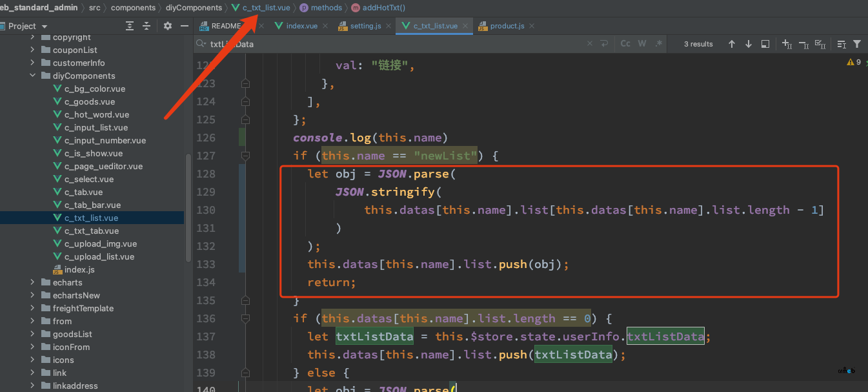Image resolution: width=868 pixels, height=392 pixels.
Task: Switch to the index.vue tab
Action: pos(302,26)
